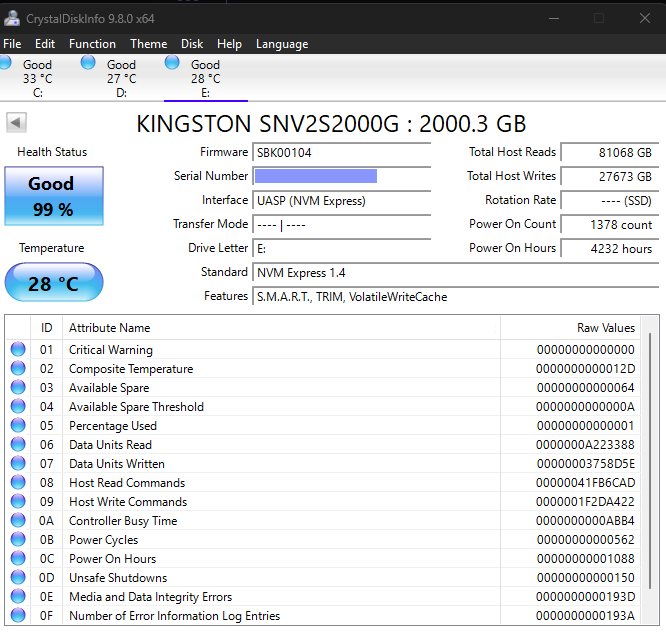Click the status orb for Available Spare Threshold
This screenshot has height=632, width=666.
pyautogui.click(x=18, y=406)
